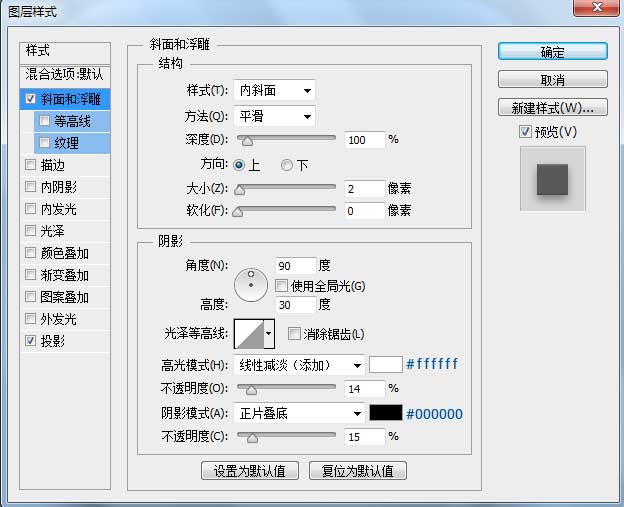Check the 图案叠加 style checkbox
Screen dimensions: 624x507
pos(31,296)
